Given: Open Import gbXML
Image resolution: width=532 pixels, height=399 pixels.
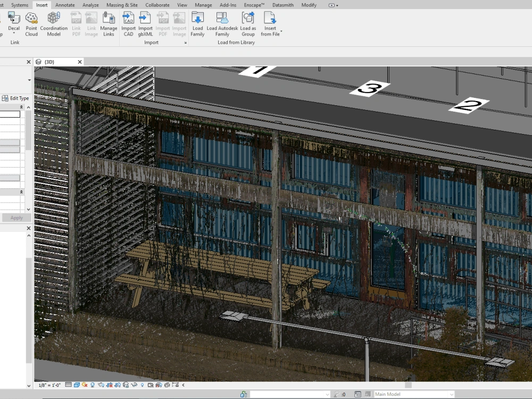Looking at the screenshot, I should [x=145, y=24].
